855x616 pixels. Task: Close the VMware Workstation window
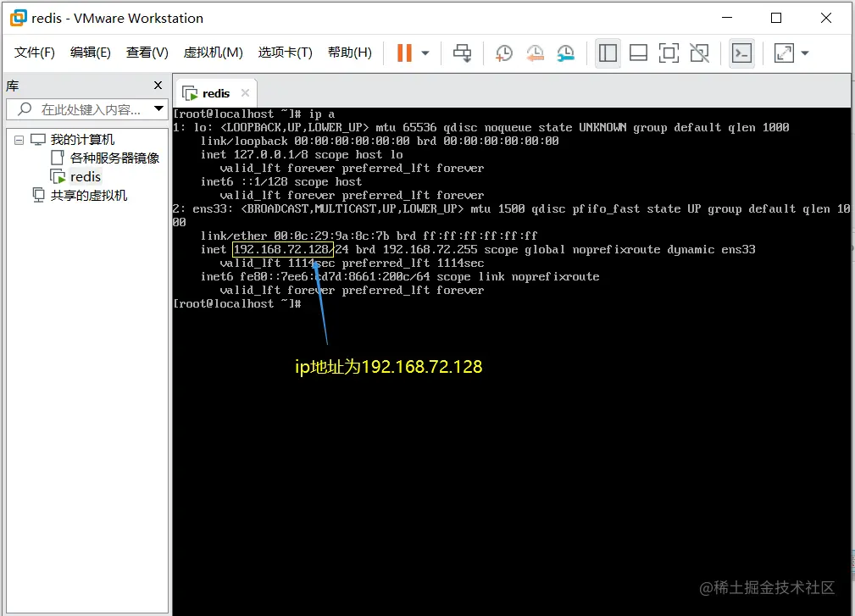pyautogui.click(x=826, y=18)
